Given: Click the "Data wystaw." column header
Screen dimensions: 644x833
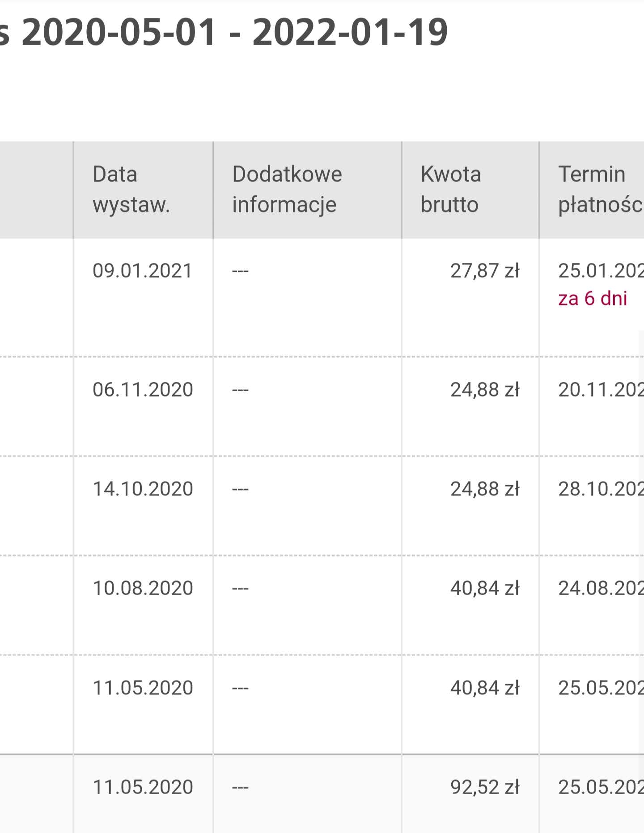Looking at the screenshot, I should pos(131,189).
